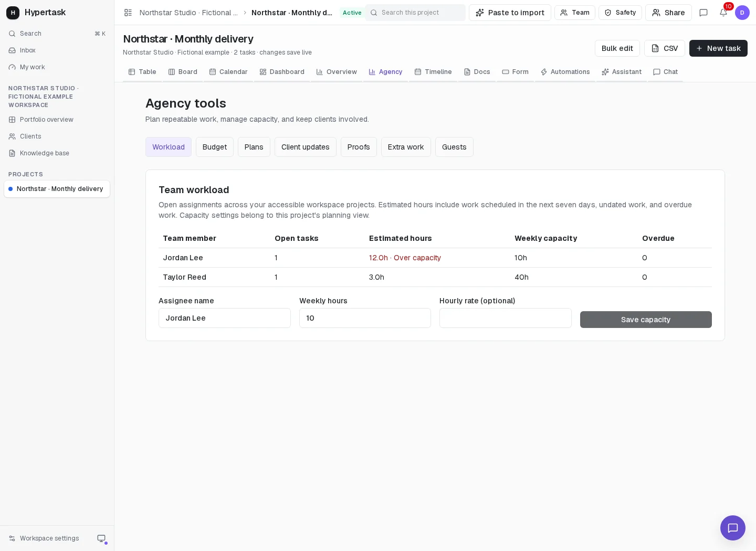Image resolution: width=756 pixels, height=551 pixels.
Task: Open the Calendar tab
Action: coord(228,72)
